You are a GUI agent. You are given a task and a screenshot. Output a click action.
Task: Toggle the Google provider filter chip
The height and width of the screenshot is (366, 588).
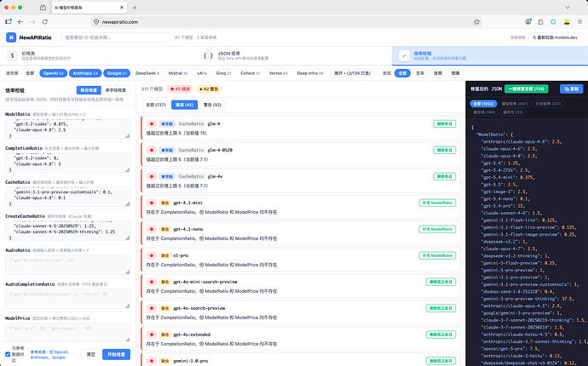coord(117,73)
